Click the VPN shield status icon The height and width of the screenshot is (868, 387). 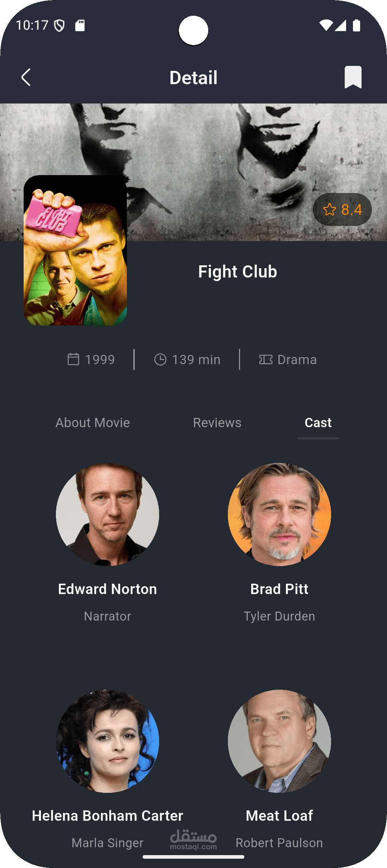pos(59,25)
